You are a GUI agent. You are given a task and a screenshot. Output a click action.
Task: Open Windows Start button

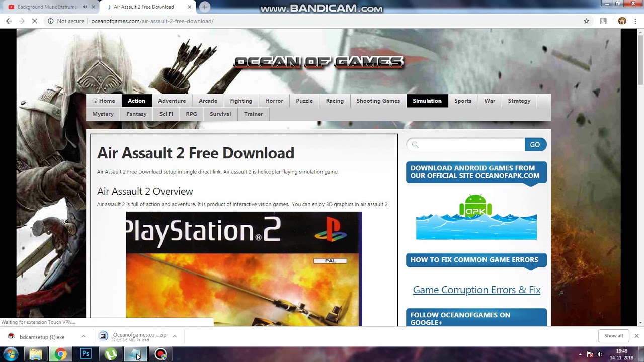[x=11, y=354]
